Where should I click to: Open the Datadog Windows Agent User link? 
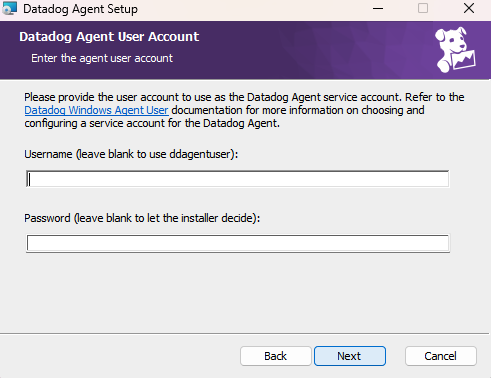pos(96,110)
